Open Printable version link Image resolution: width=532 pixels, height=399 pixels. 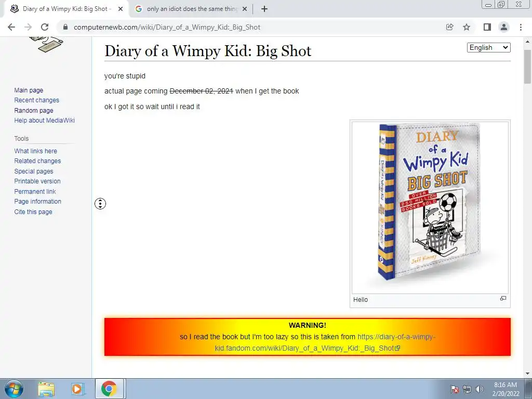coord(37,181)
